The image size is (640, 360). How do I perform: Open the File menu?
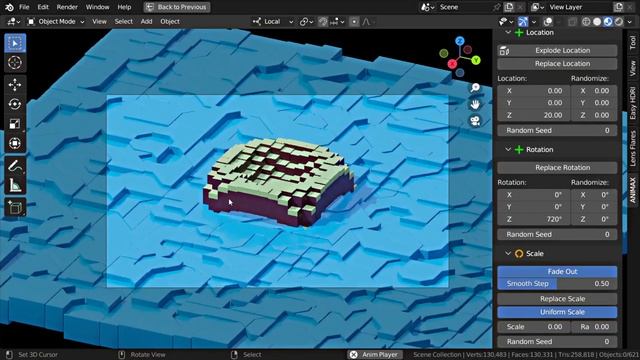[x=24, y=7]
